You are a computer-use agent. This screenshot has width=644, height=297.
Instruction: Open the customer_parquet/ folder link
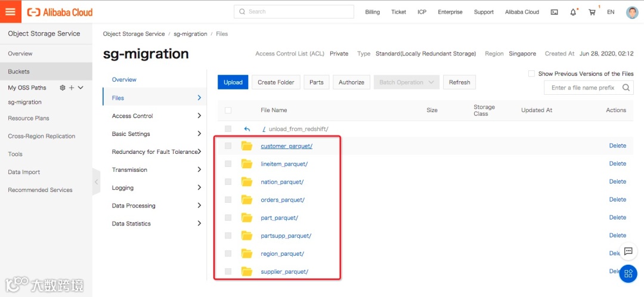coord(286,146)
